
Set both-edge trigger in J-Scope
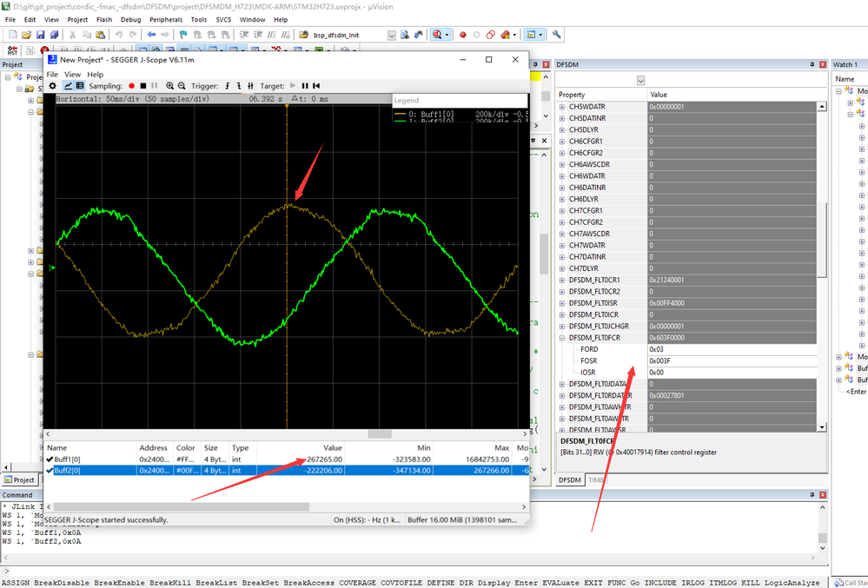[x=250, y=86]
